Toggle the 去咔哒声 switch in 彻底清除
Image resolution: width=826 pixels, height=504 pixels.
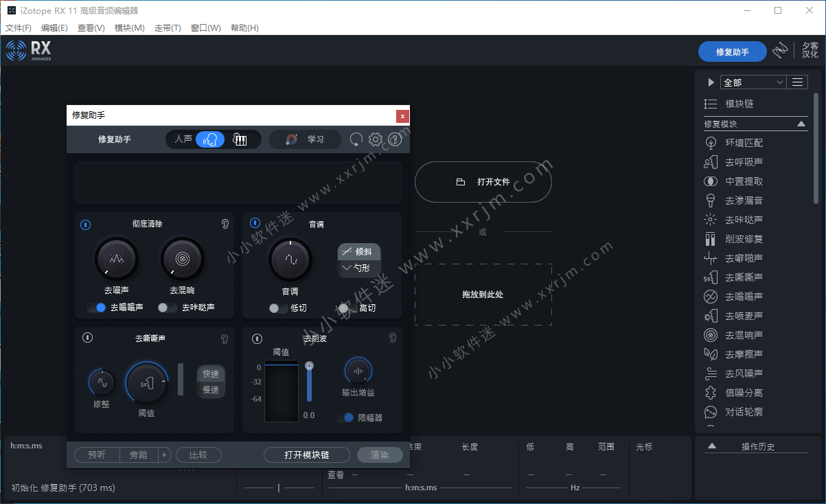(167, 308)
